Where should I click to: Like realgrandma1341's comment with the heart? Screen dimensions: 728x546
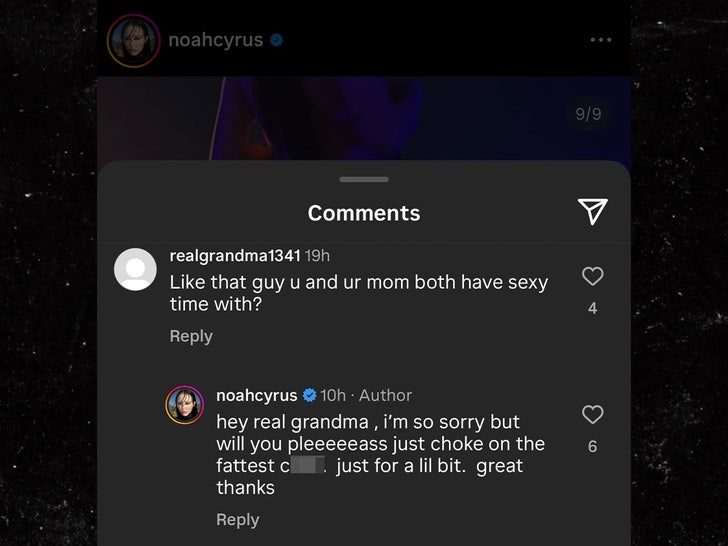pyautogui.click(x=592, y=277)
